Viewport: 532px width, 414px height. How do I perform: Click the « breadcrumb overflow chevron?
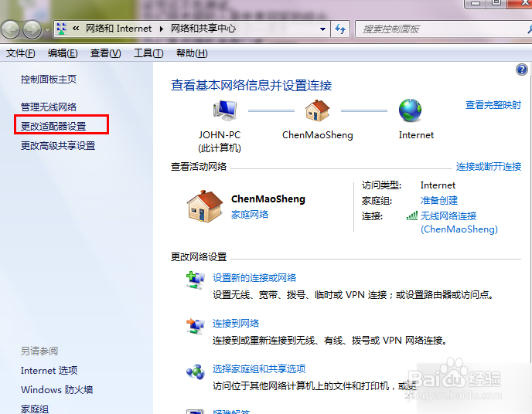tap(76, 29)
